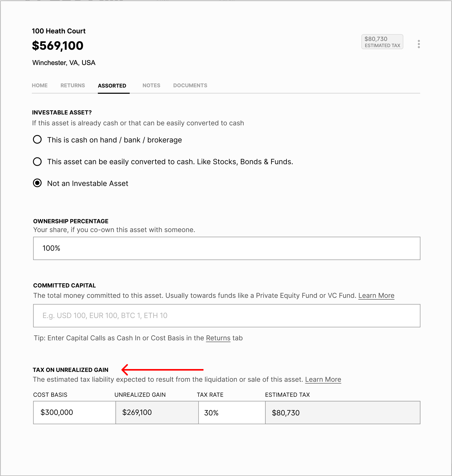The width and height of the screenshot is (452, 476).
Task: Open the three-dot more options menu
Action: click(x=419, y=44)
